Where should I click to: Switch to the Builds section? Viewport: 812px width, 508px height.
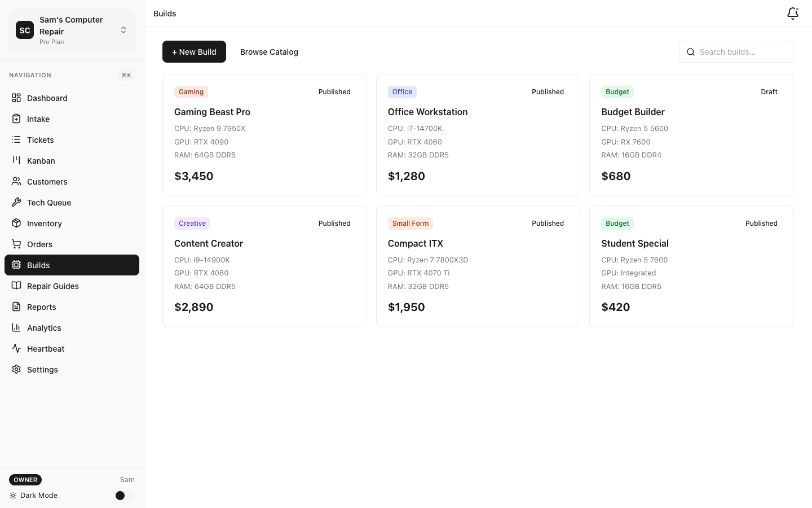pyautogui.click(x=38, y=265)
